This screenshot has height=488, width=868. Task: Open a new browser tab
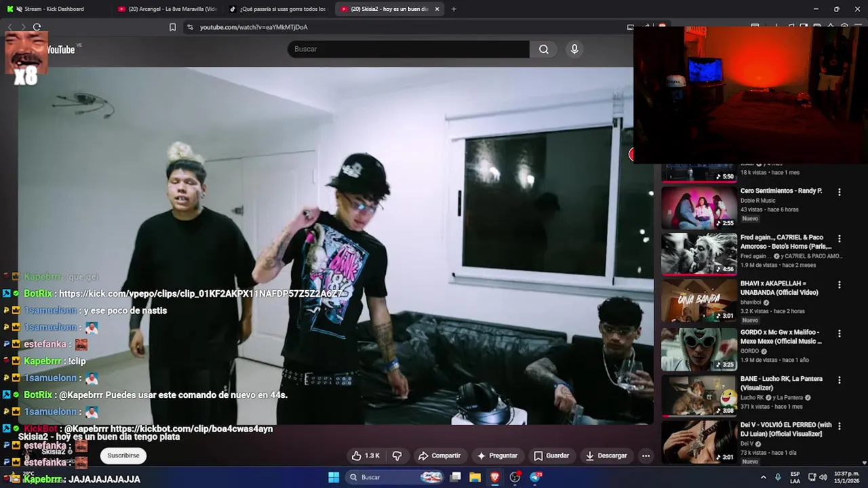pos(454,9)
